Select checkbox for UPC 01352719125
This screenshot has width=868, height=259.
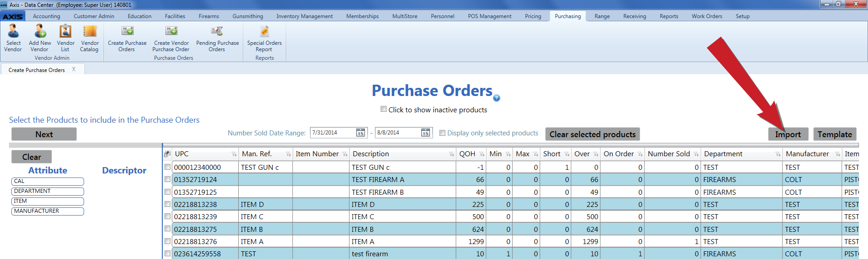point(167,192)
